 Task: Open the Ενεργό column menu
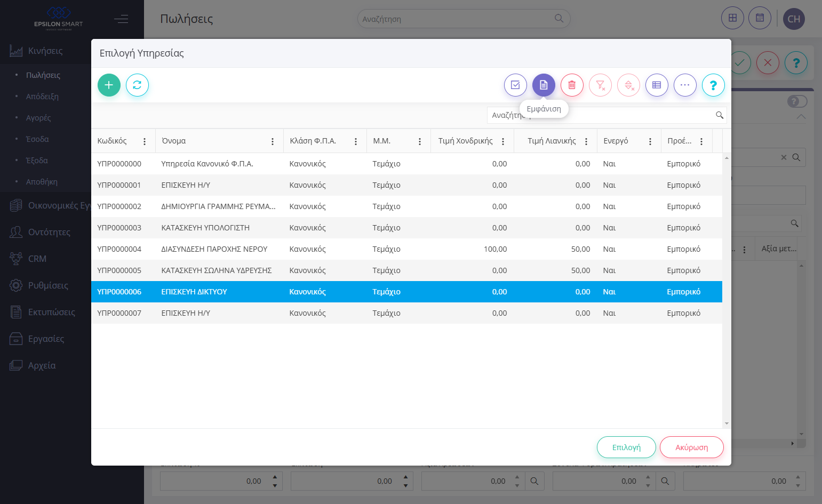point(650,141)
